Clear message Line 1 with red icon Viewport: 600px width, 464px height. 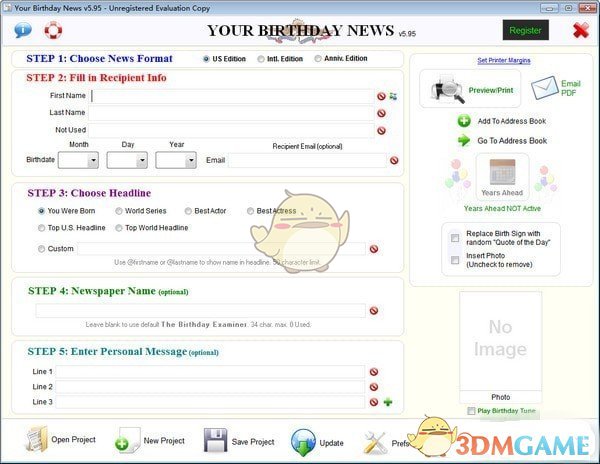click(374, 372)
